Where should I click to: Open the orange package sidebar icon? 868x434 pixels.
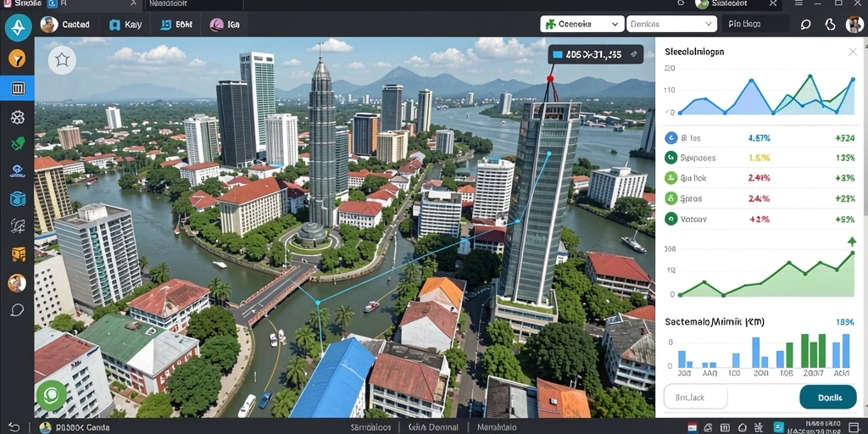18,254
